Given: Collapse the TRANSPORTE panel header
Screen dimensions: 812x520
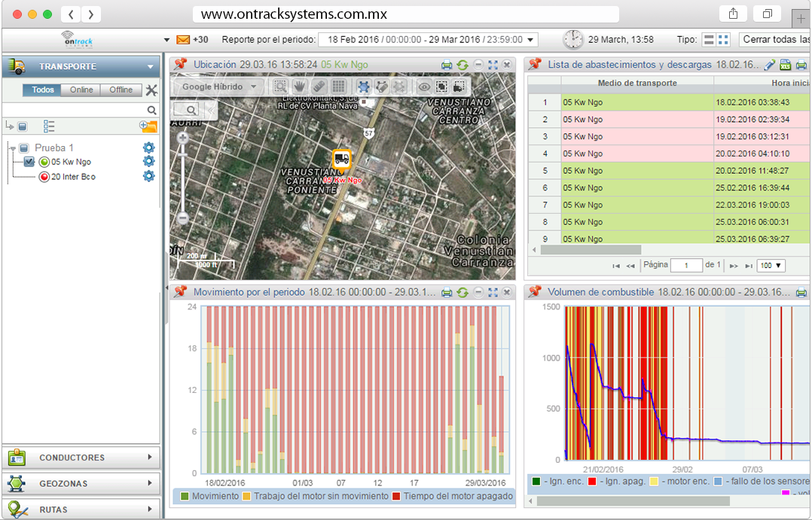Looking at the screenshot, I should 81,66.
